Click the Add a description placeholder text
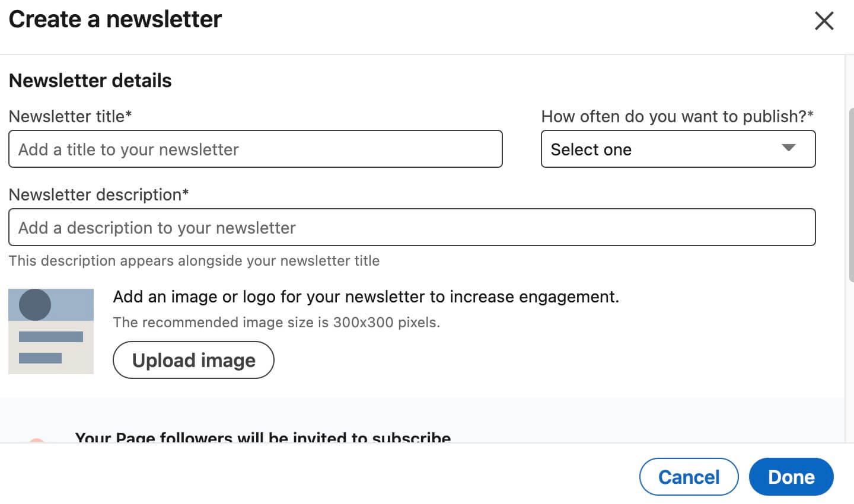 [157, 227]
